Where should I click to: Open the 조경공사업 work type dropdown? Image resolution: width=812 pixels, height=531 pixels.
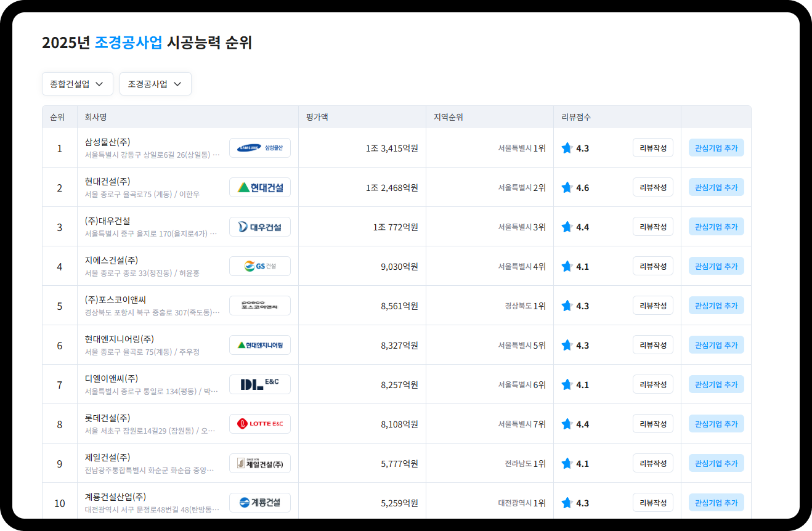click(155, 84)
